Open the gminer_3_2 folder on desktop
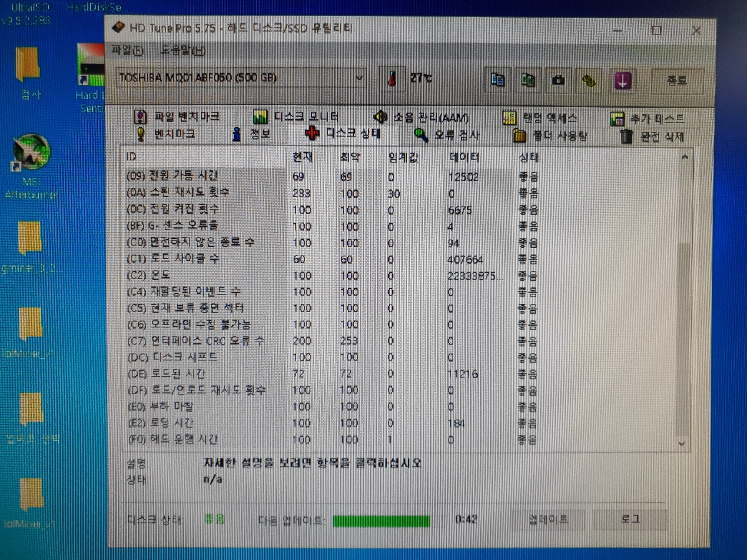The width and height of the screenshot is (747, 560). (31, 247)
